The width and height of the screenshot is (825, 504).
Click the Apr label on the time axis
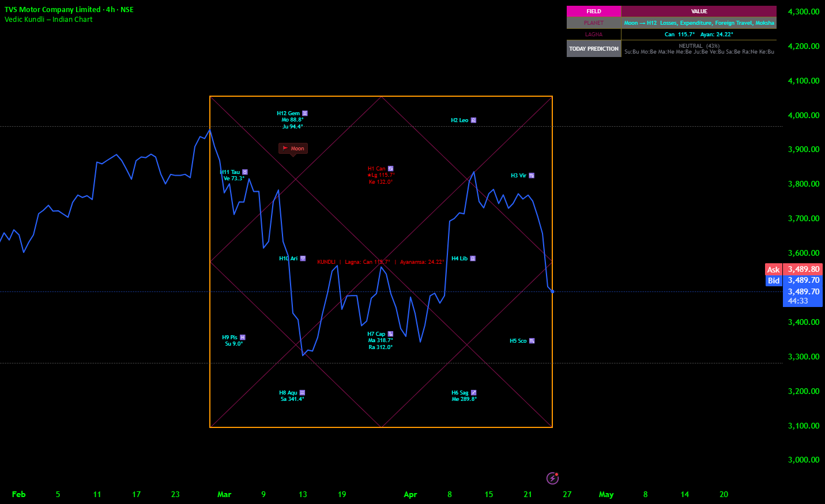point(410,494)
